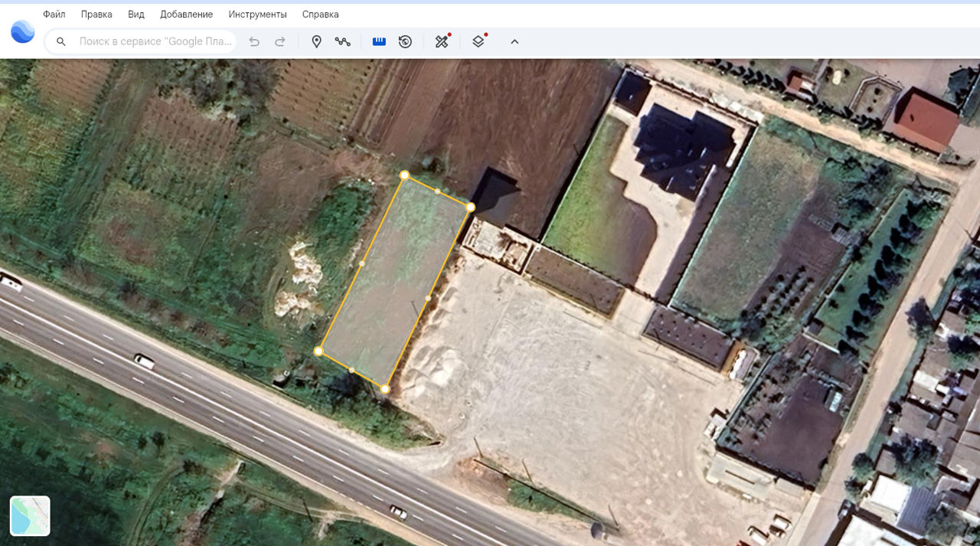Open the Инструменты menu
Viewport: 980px width, 546px height.
[257, 15]
